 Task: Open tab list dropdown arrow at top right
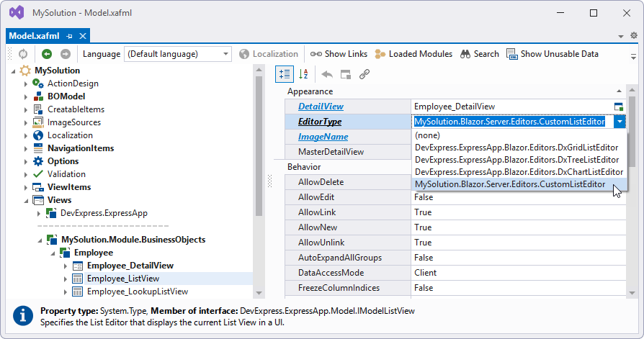(621, 37)
